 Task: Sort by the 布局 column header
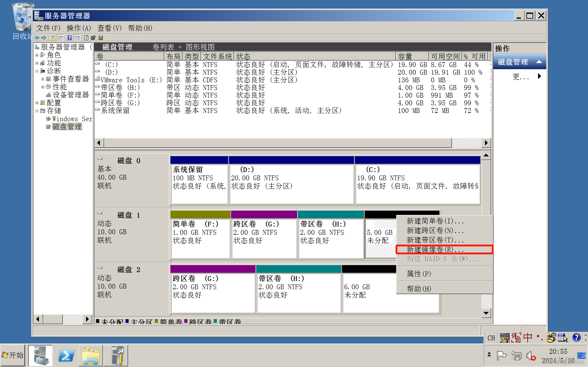click(x=173, y=56)
